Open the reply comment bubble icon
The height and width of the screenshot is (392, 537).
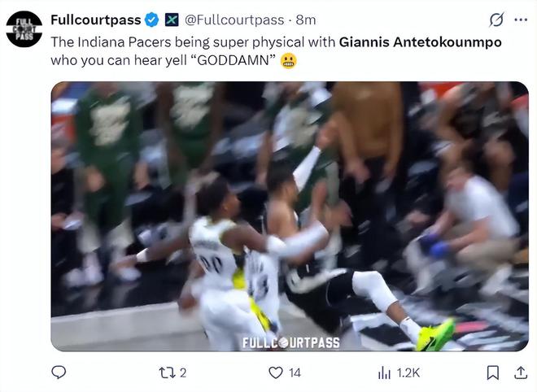coord(59,372)
